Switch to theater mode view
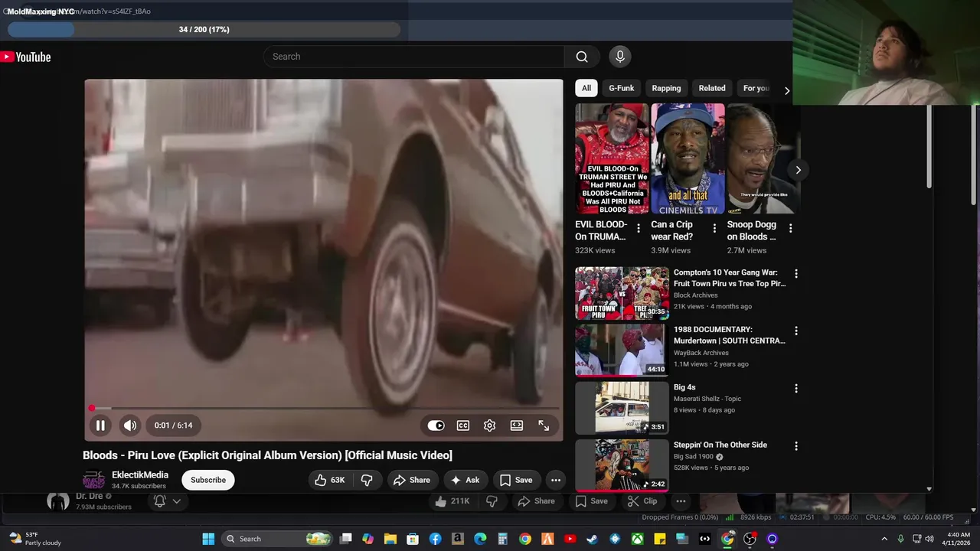This screenshot has height=551, width=980. pyautogui.click(x=517, y=425)
